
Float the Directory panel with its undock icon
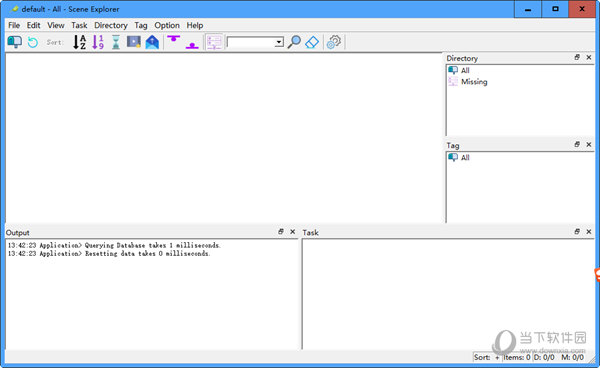tap(577, 57)
